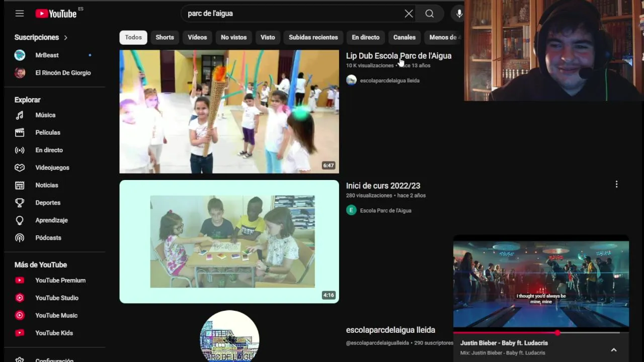Screen dimensions: 644x362
Task: Open the En directo live icon
Action: (20, 150)
